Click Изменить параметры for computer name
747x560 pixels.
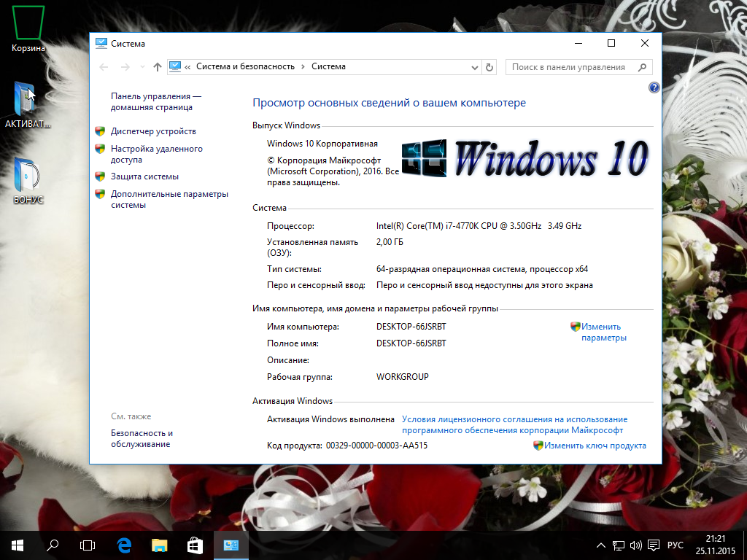coord(603,332)
